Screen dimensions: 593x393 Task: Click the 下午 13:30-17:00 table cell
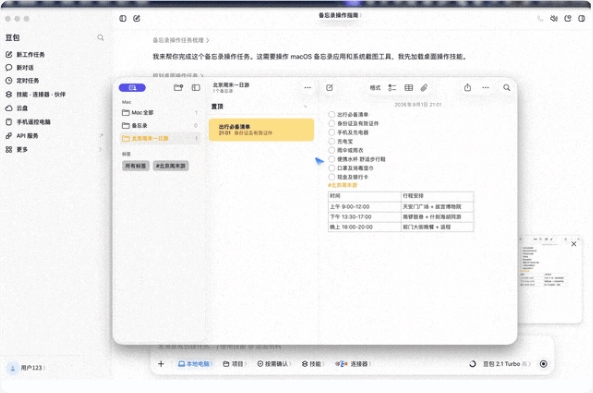pyautogui.click(x=364, y=217)
